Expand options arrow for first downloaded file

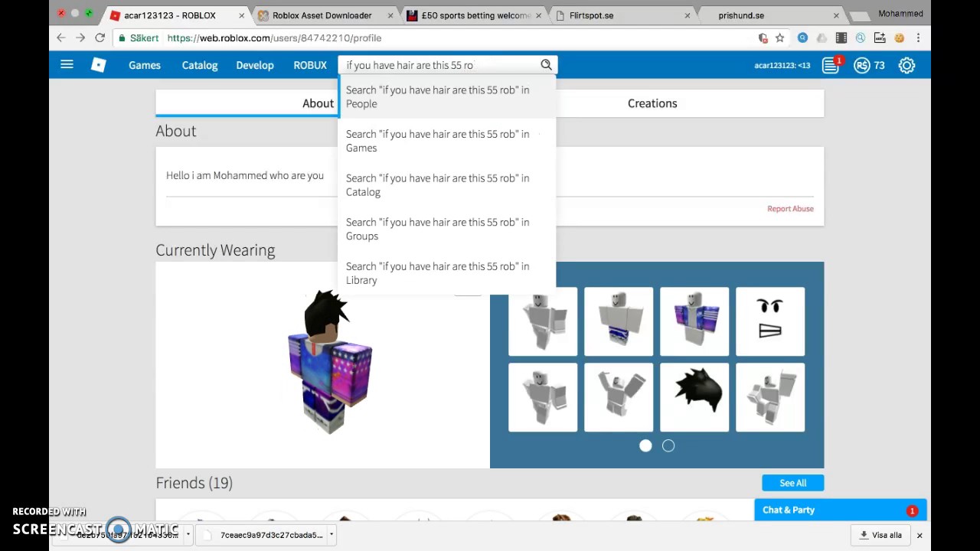(188, 535)
